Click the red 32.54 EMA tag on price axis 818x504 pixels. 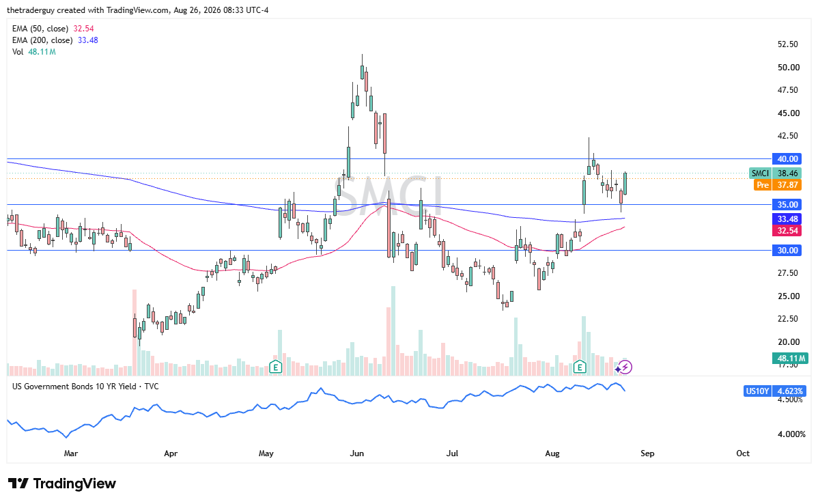[x=787, y=231]
